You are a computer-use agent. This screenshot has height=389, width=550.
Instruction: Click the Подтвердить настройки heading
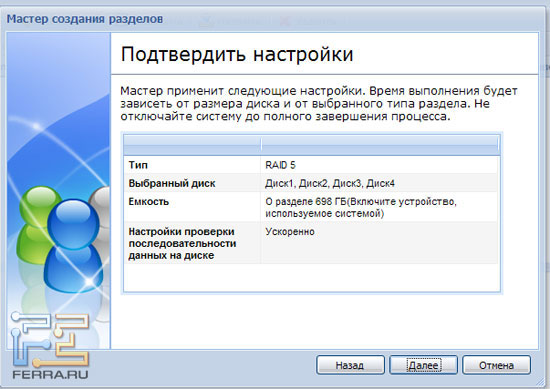pos(237,54)
